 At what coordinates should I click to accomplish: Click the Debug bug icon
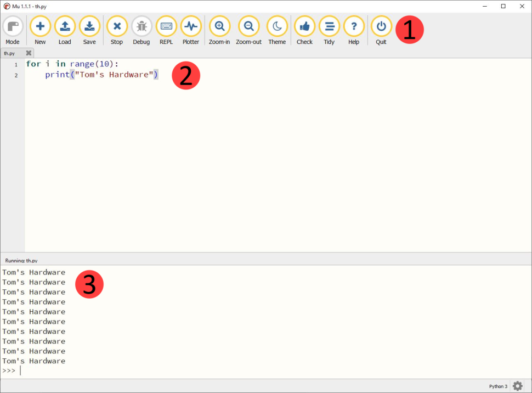tap(142, 26)
